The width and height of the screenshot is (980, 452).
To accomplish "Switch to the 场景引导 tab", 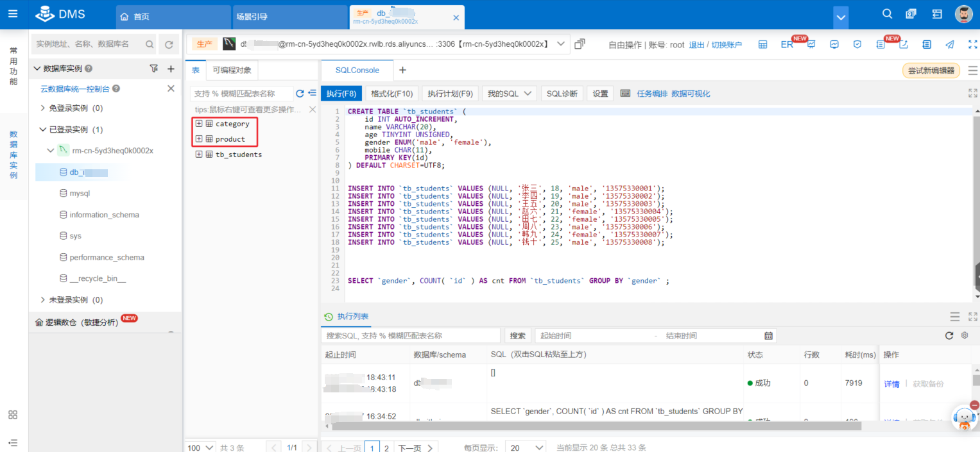I will [289, 17].
